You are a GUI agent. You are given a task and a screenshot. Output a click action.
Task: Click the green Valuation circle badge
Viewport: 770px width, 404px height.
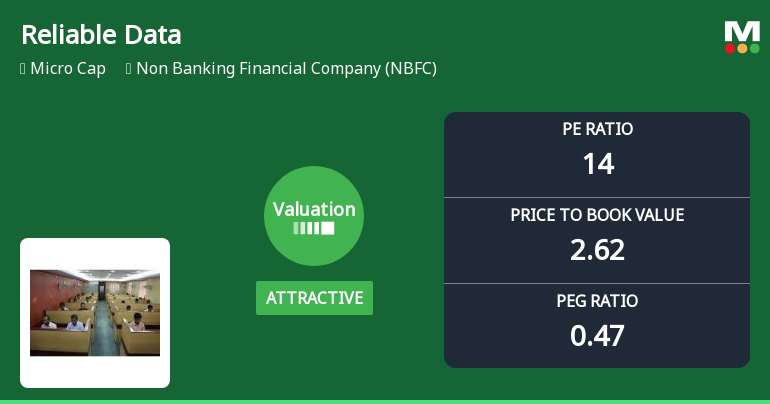[x=313, y=215]
